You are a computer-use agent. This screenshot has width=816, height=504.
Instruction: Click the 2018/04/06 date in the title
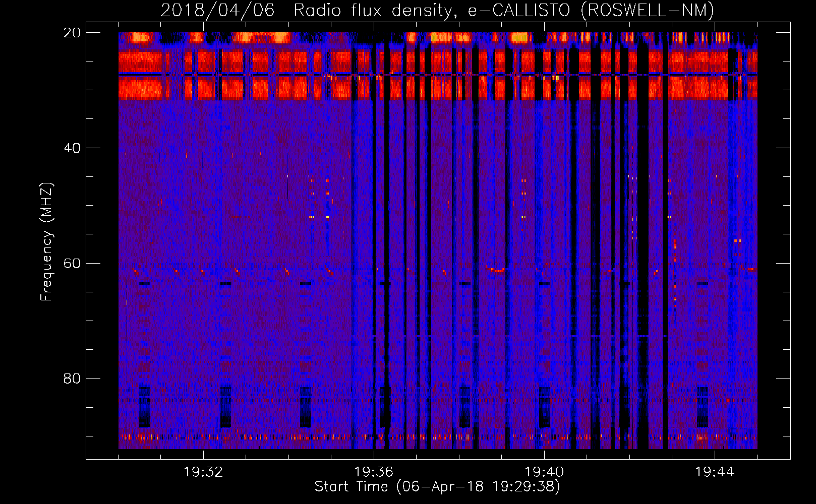[217, 10]
